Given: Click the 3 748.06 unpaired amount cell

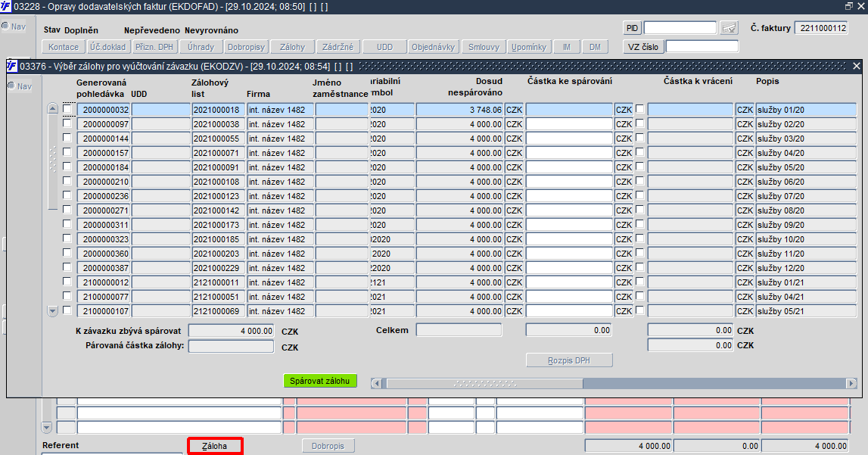Looking at the screenshot, I should point(459,110).
